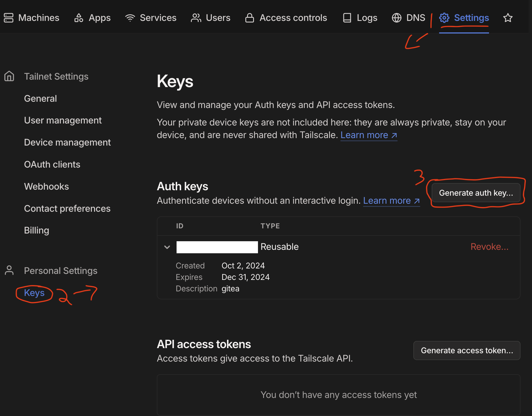Image resolution: width=532 pixels, height=416 pixels.
Task: Open Device management in the sidebar
Action: pos(67,142)
